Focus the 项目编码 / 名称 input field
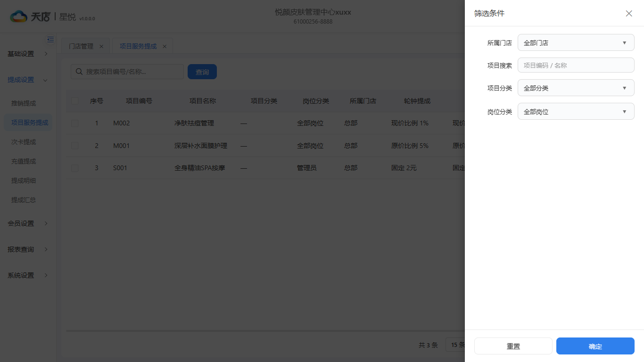Screen dimensions: 644x362 coord(576,65)
